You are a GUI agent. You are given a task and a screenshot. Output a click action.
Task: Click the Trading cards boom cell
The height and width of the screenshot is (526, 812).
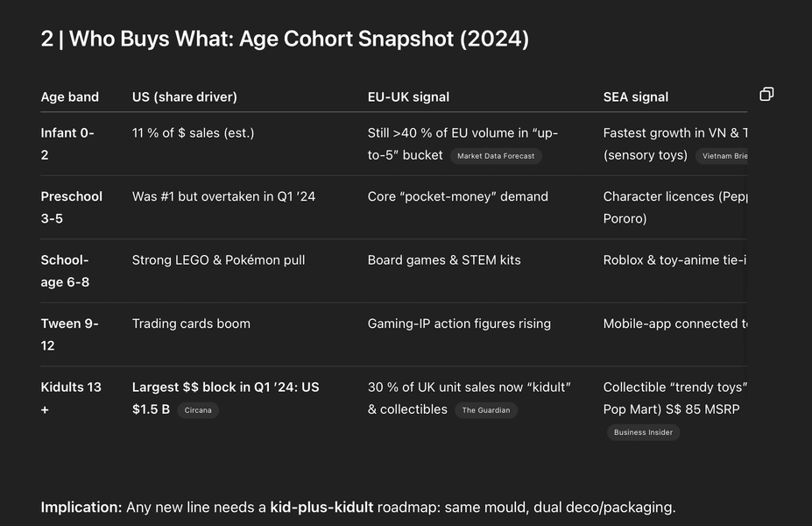click(191, 323)
